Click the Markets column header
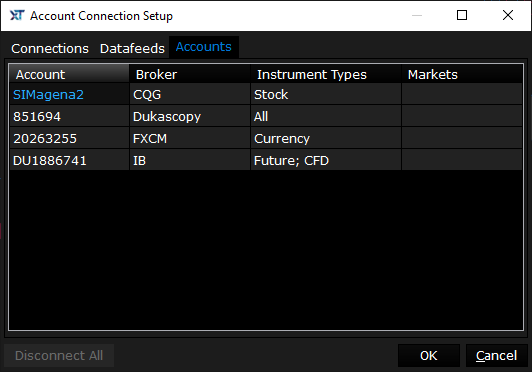The image size is (532, 372). pos(462,74)
